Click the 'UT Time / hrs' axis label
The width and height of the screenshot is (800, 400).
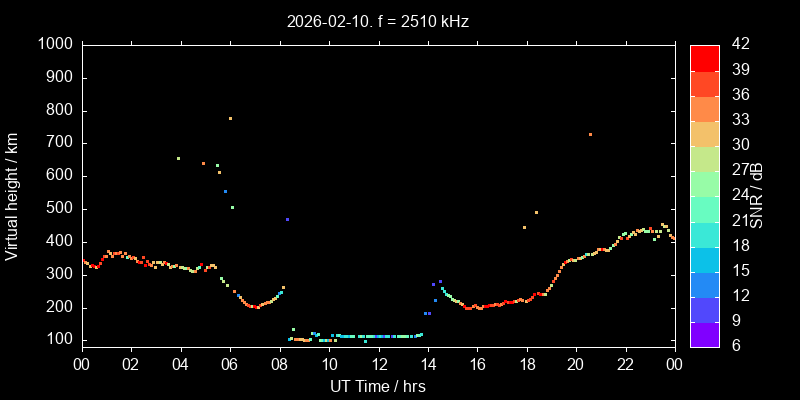(x=377, y=385)
